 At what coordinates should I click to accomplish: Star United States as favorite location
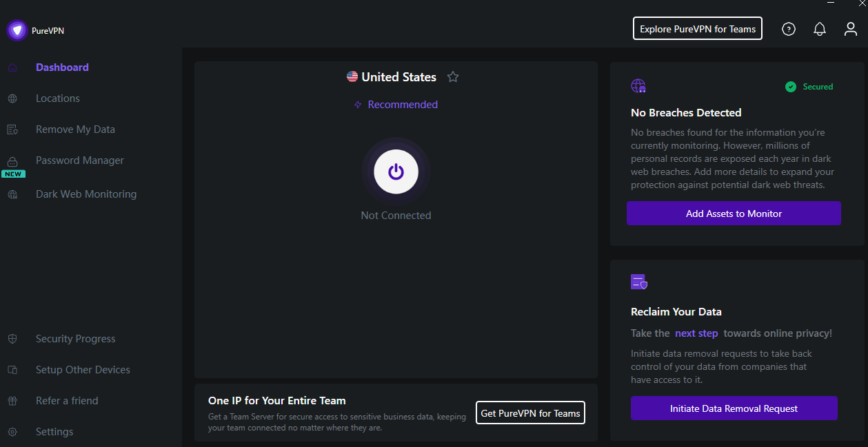pos(453,77)
